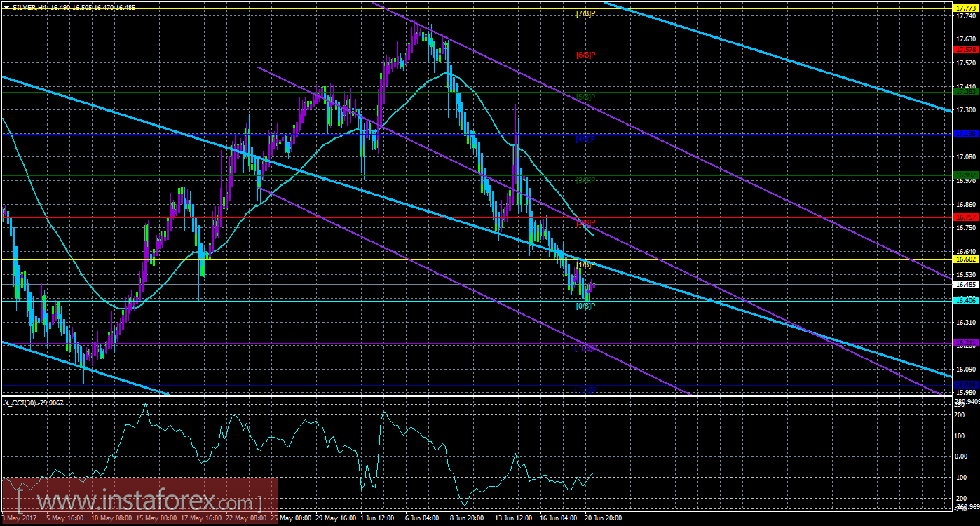Click the CCI scale value 0.00
980x526 pixels.
(x=962, y=456)
